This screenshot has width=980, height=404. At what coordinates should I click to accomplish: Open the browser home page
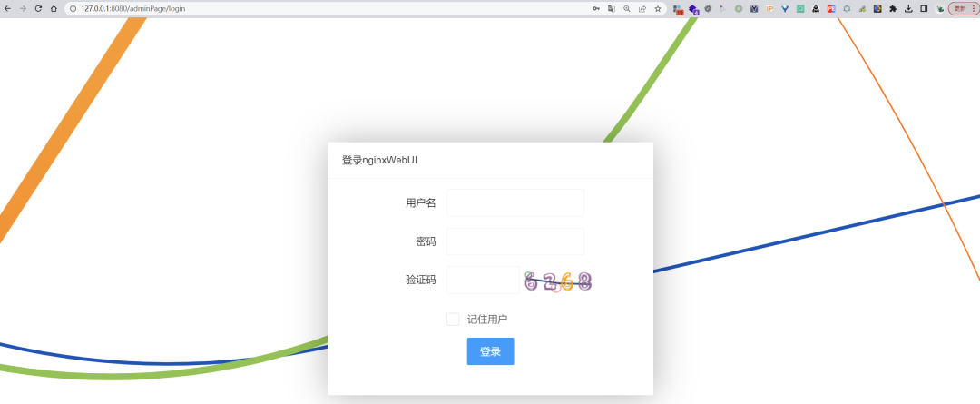pos(54,9)
